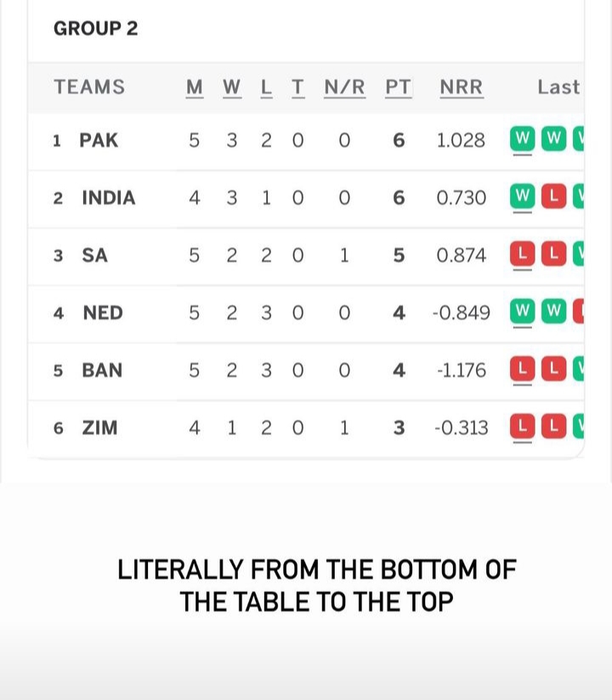This screenshot has height=700, width=612.
Task: Click INDIA's red L result badge
Action: pos(554,196)
